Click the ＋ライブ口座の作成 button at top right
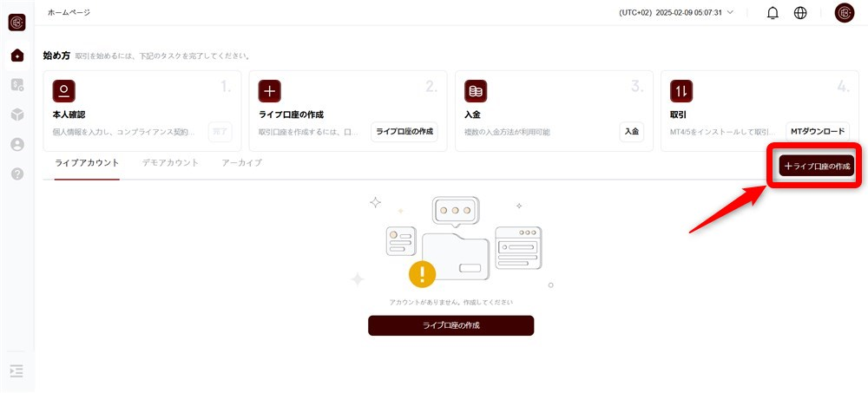 tap(817, 166)
